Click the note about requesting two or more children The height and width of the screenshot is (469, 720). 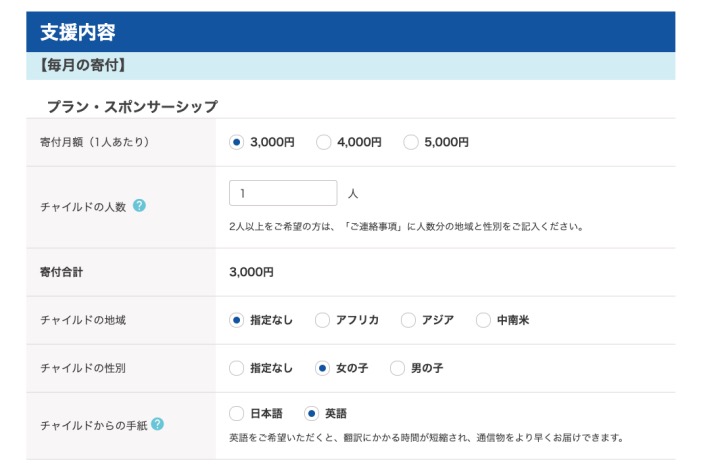pos(405,226)
